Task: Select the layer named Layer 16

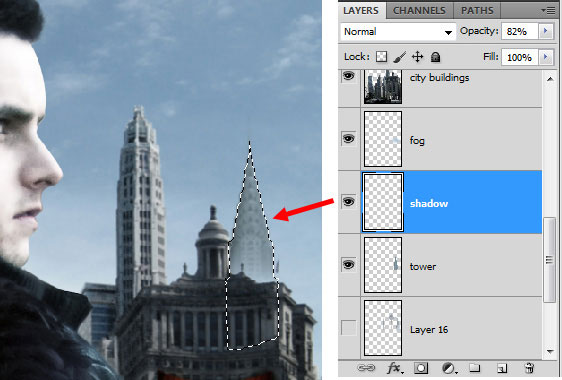Action: point(429,330)
